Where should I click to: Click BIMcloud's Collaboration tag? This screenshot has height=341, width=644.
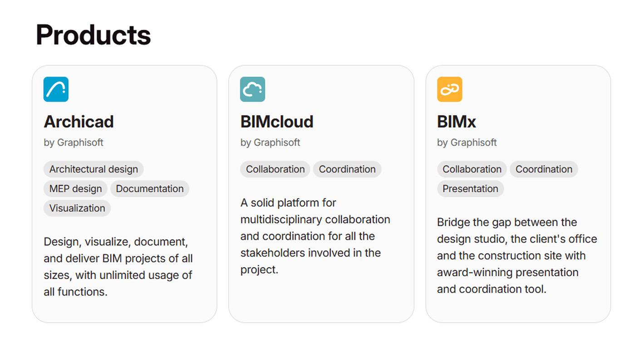click(275, 169)
